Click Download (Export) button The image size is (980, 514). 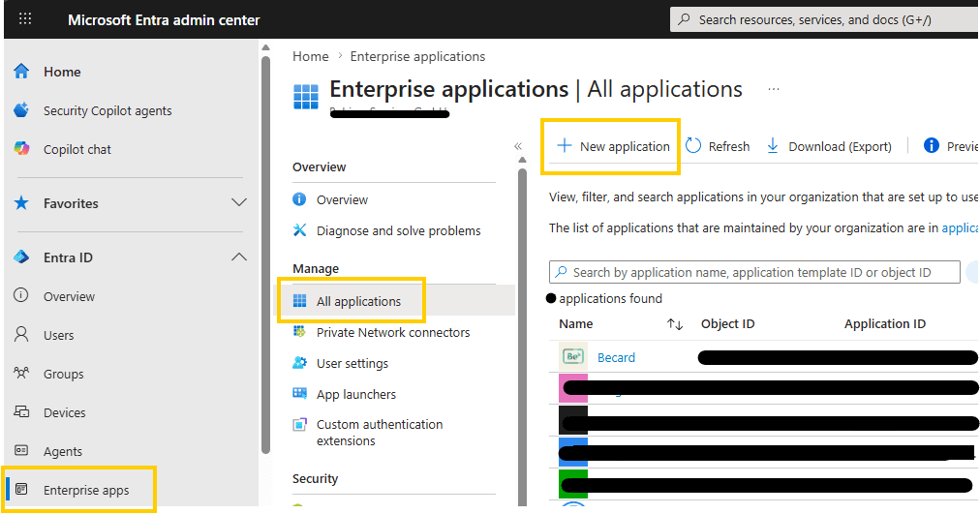click(829, 146)
